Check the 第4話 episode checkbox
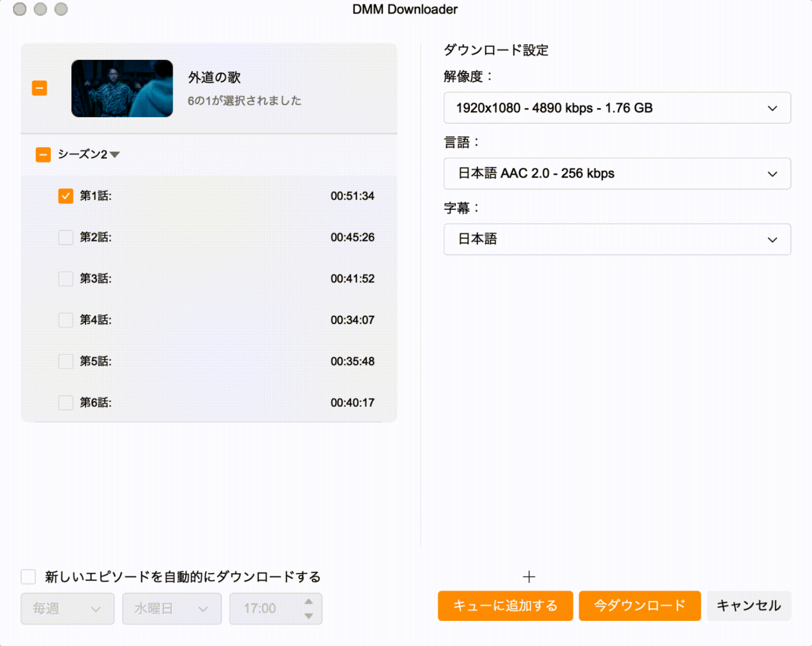Screen dimensions: 812x646 pos(66,320)
